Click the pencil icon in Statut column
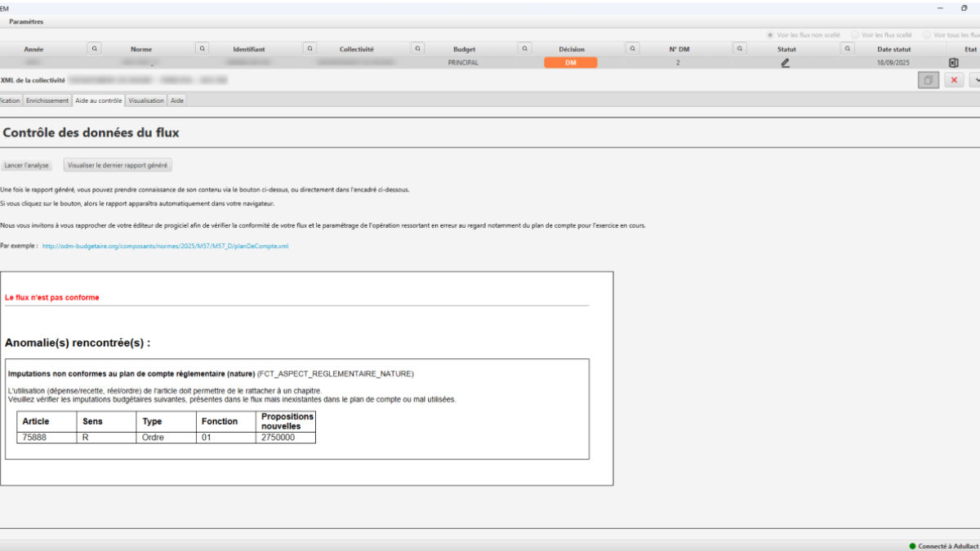The height and width of the screenshot is (551, 980). point(786,63)
